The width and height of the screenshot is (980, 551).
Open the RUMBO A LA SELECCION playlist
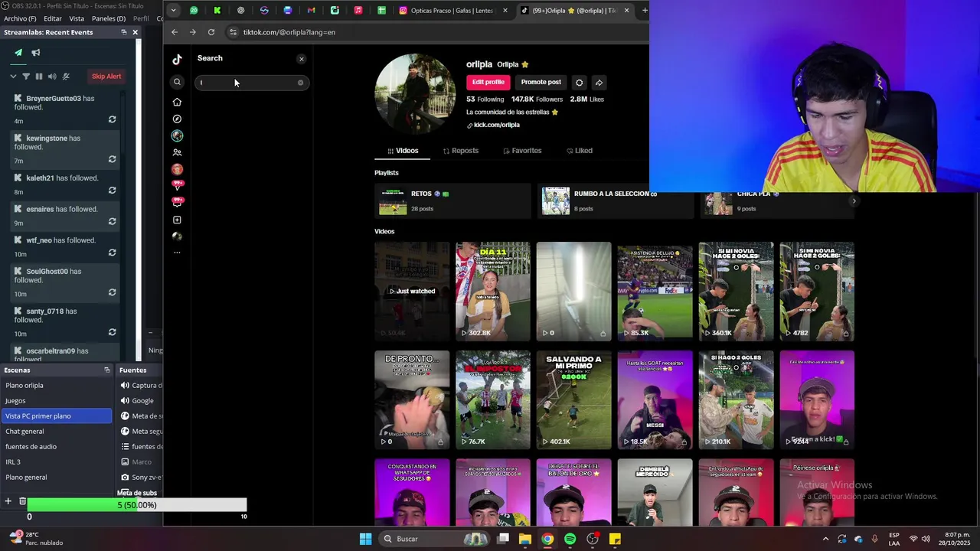[x=615, y=201]
